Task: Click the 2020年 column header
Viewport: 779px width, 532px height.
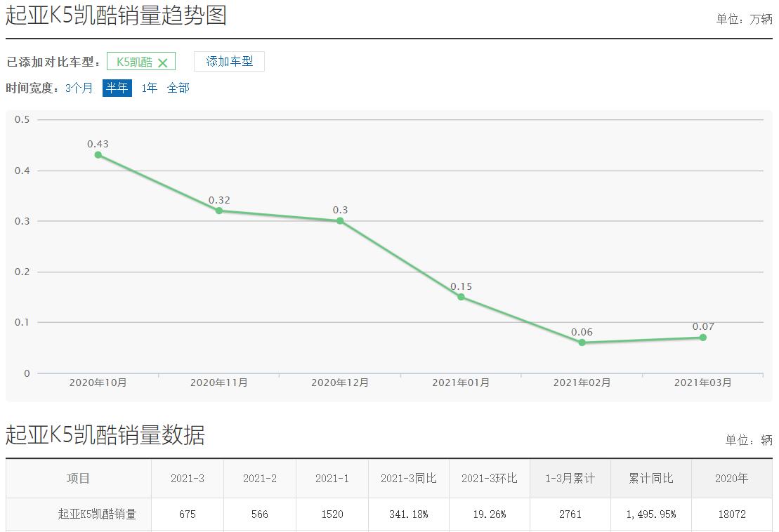Action: [732, 479]
